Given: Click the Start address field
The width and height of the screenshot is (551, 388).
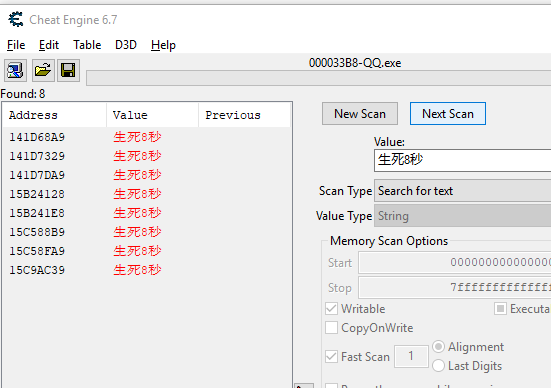Looking at the screenshot, I should 455,262.
